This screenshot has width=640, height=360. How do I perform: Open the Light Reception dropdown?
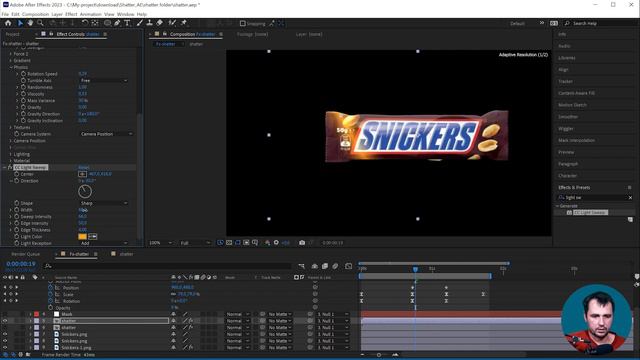coord(104,243)
